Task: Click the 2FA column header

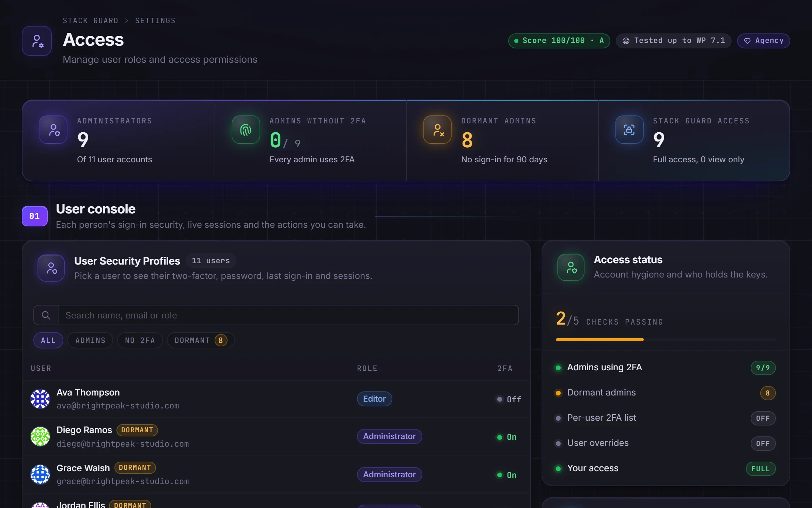Action: coord(505,369)
